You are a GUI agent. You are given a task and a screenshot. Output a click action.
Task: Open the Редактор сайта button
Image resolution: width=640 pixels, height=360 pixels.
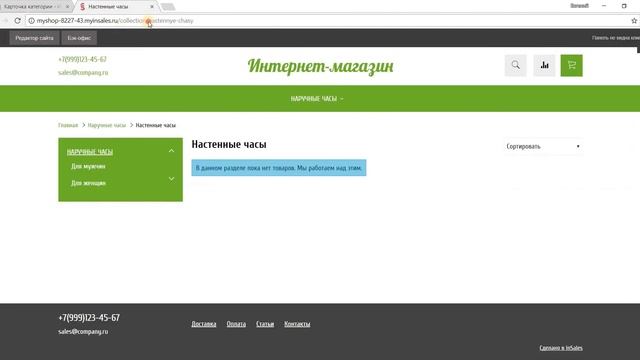pos(34,38)
